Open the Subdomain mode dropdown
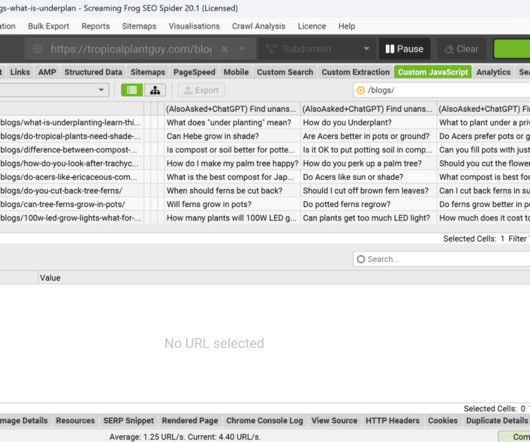The image size is (530, 442). pos(366,49)
